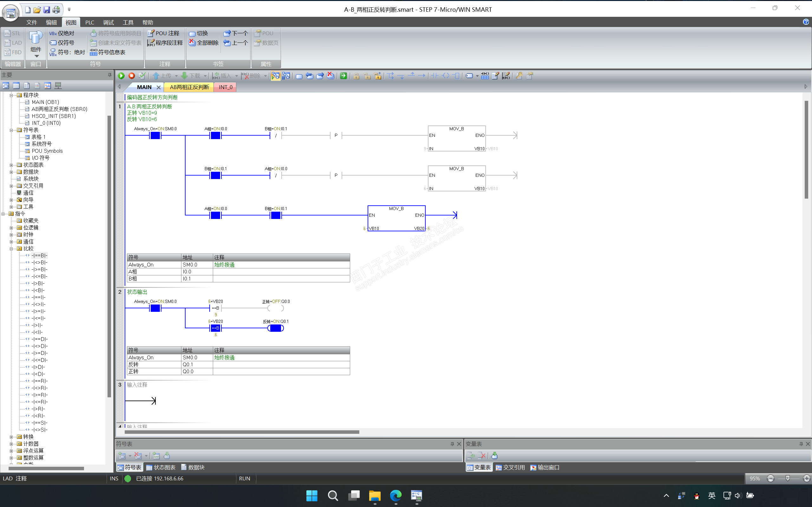Click the symbol info table icon in ribbon

(108, 52)
